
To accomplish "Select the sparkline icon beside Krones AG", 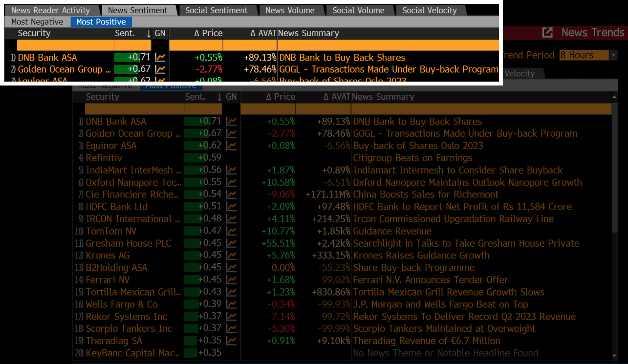I will pyautogui.click(x=231, y=256).
